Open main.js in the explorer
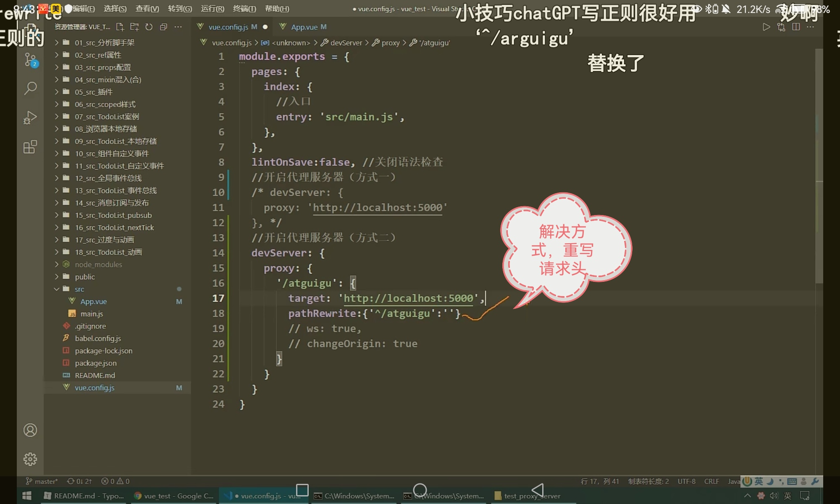Screen dimensions: 840x504 (x=92, y=314)
